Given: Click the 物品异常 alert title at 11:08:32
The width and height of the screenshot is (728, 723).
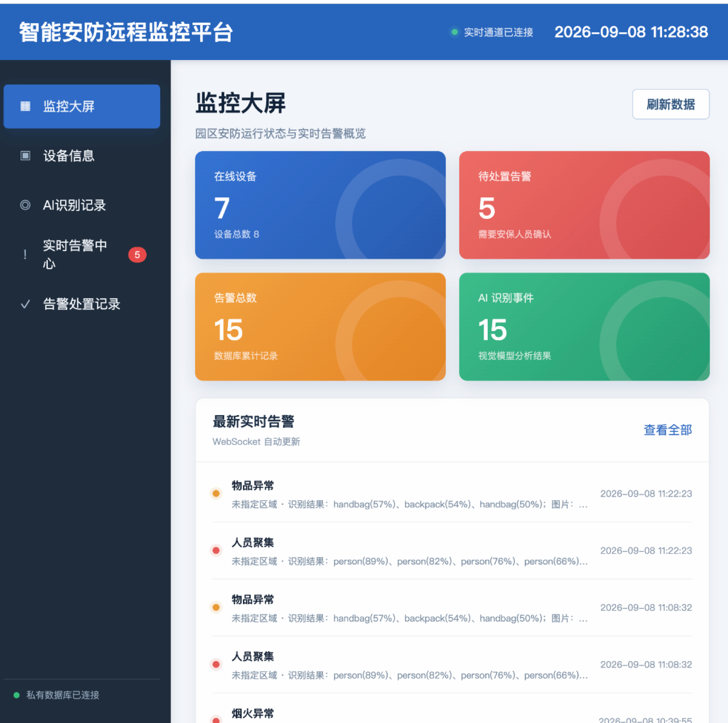Looking at the screenshot, I should click(x=253, y=599).
